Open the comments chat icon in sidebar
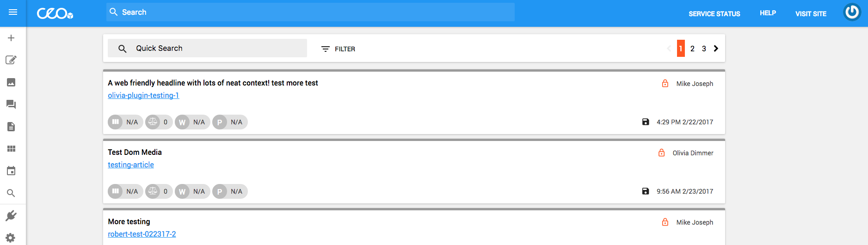 point(11,104)
